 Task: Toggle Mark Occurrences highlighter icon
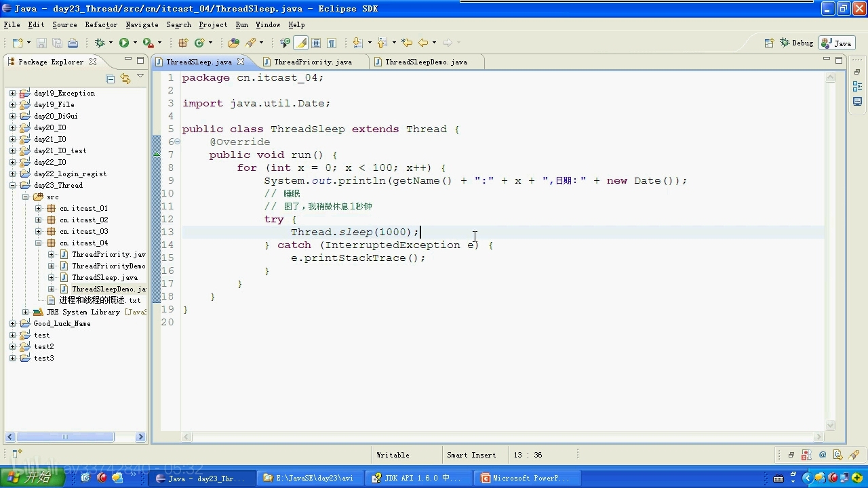pyautogui.click(x=301, y=43)
